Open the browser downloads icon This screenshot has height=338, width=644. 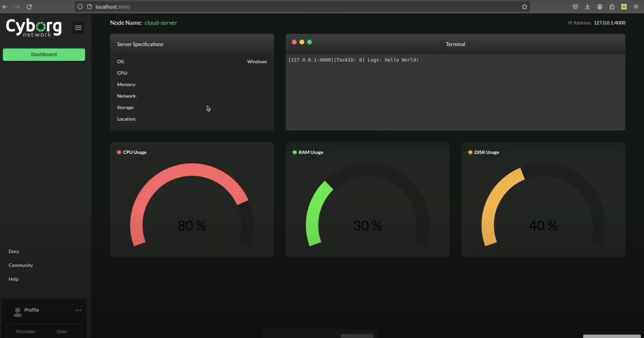587,7
